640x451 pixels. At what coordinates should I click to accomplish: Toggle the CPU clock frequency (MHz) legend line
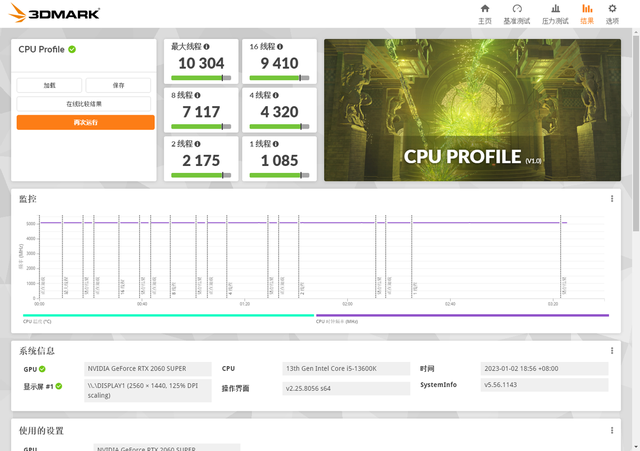click(x=462, y=315)
